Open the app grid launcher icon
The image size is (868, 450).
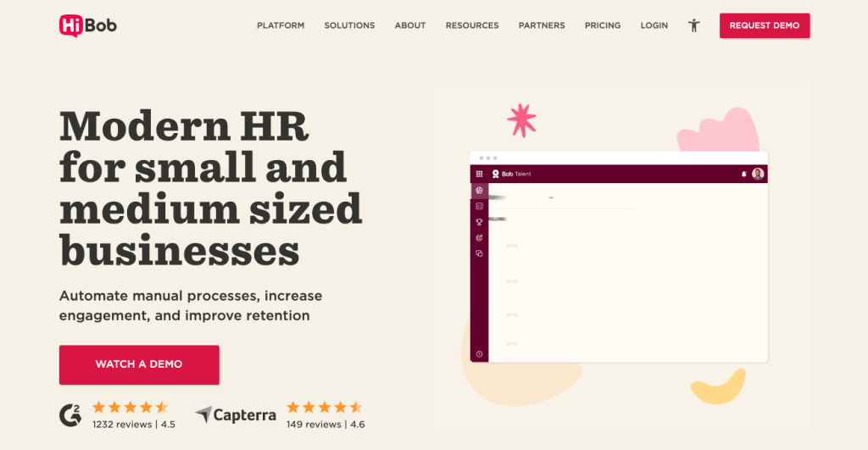coord(479,174)
